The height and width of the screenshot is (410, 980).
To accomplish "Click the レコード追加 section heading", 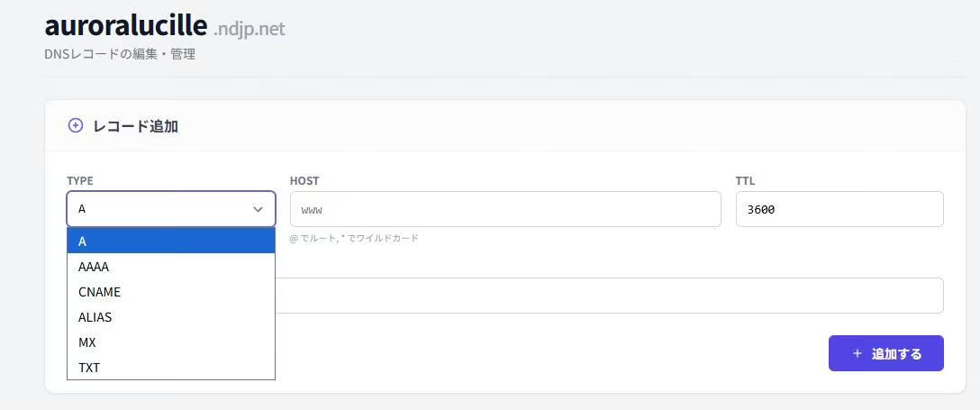I will pos(135,126).
